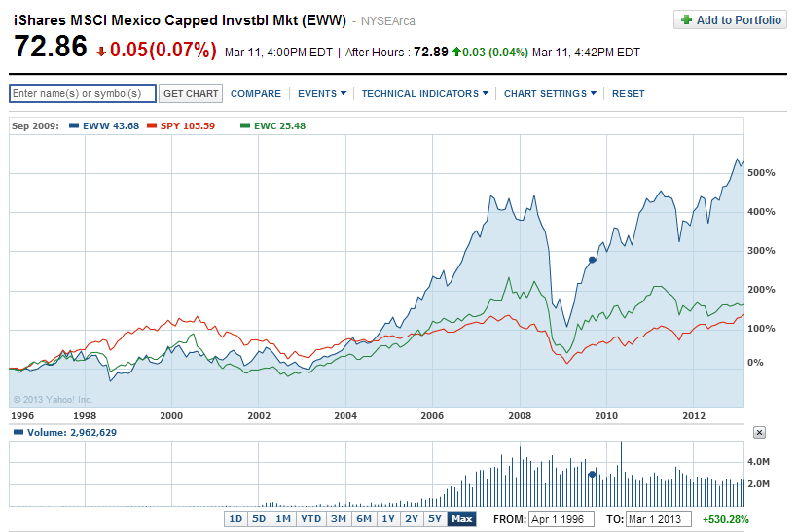Click the FROM date field Apr 1 1996
796x532 pixels.
tap(561, 519)
